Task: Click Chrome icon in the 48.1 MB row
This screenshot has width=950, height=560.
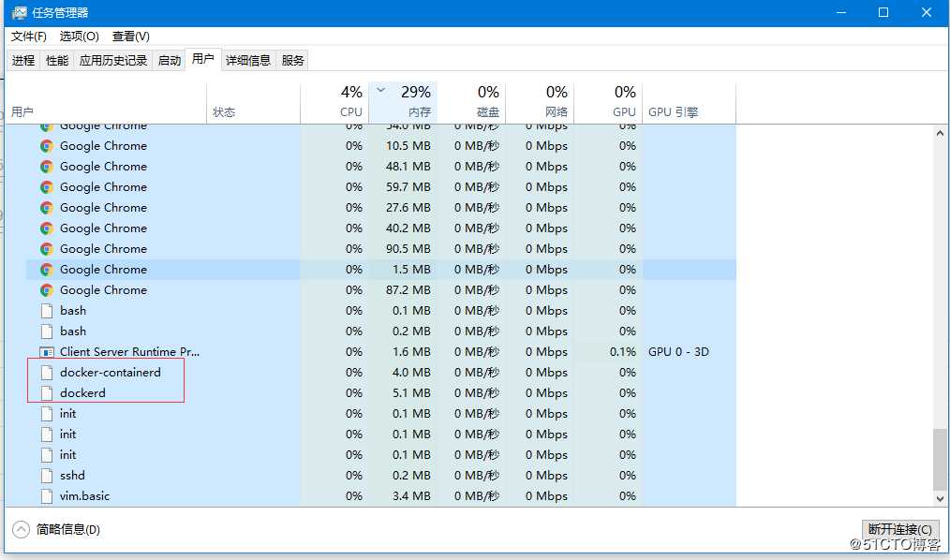Action: [47, 167]
